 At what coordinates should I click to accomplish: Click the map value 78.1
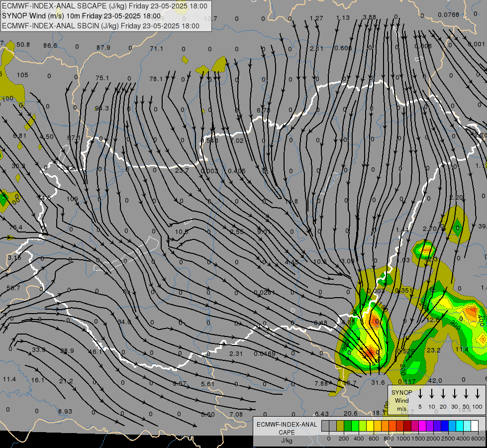156,79
